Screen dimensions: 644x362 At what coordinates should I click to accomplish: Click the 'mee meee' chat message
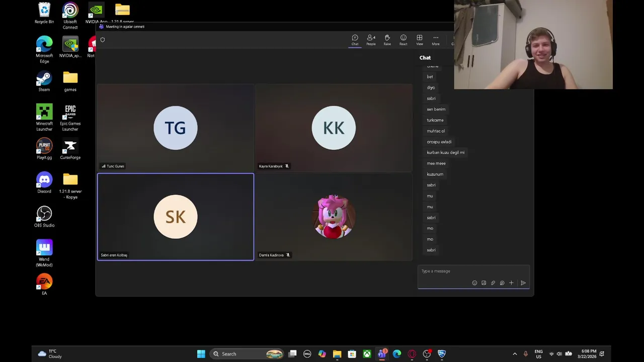pyautogui.click(x=436, y=163)
